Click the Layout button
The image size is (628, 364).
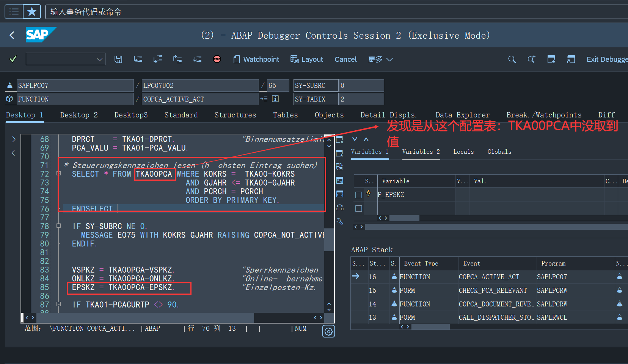coord(307,59)
